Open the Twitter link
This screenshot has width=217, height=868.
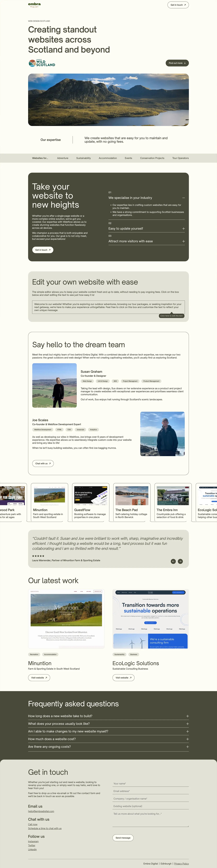32,845
